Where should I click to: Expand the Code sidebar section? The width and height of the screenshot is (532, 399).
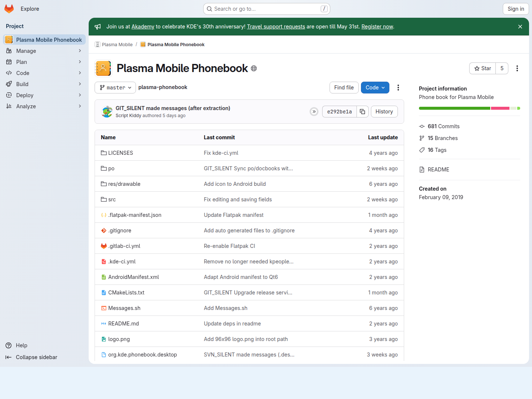click(44, 73)
